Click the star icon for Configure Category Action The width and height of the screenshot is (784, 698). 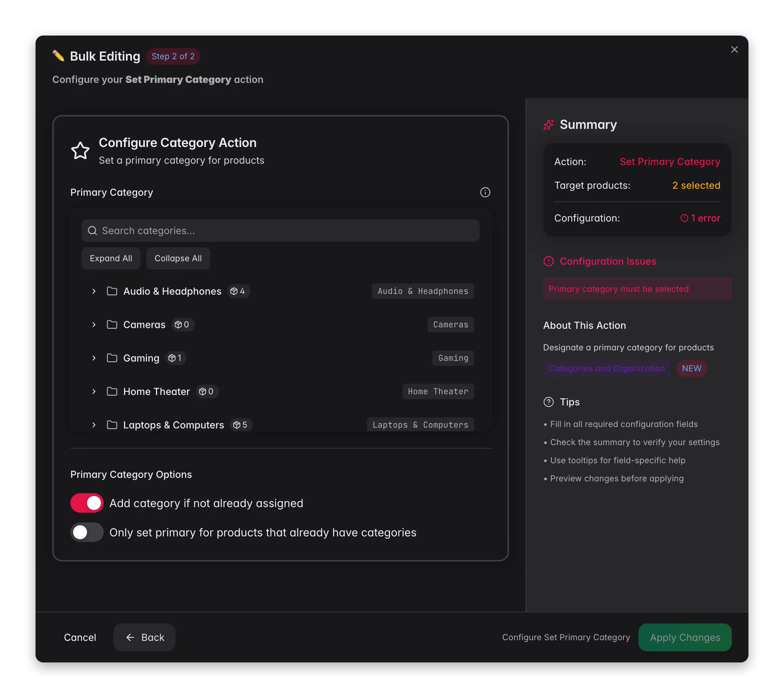(x=80, y=150)
